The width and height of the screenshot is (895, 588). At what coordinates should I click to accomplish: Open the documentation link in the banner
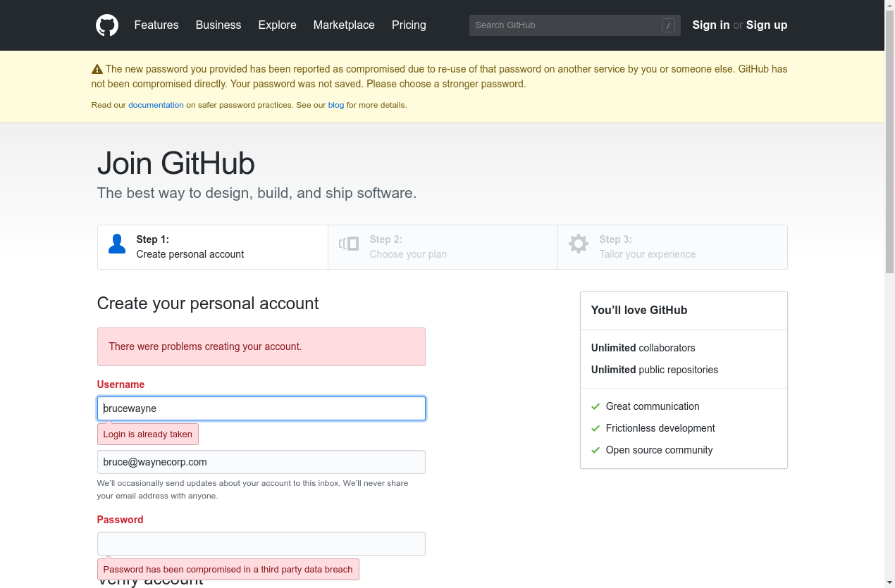[156, 105]
